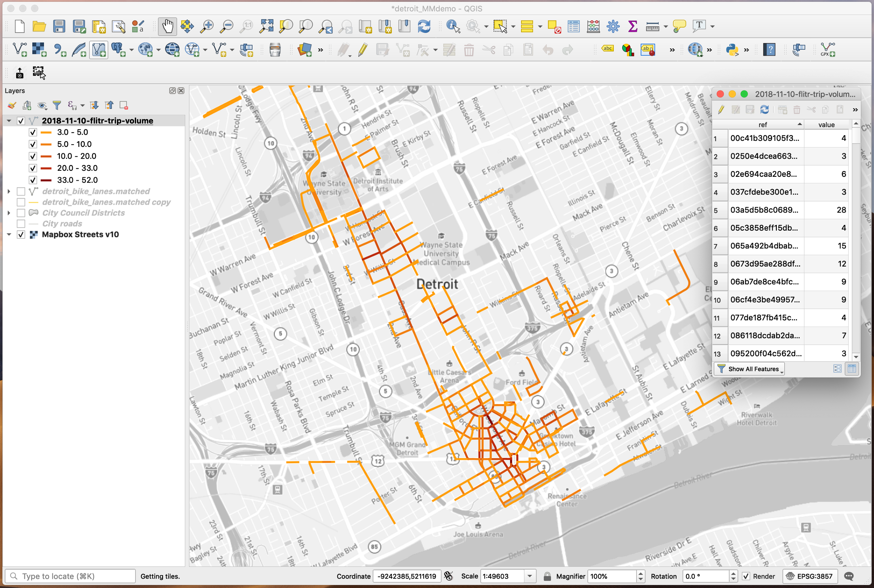The image size is (874, 588).
Task: Click the Zoom Out magnifier tool
Action: pos(227,26)
